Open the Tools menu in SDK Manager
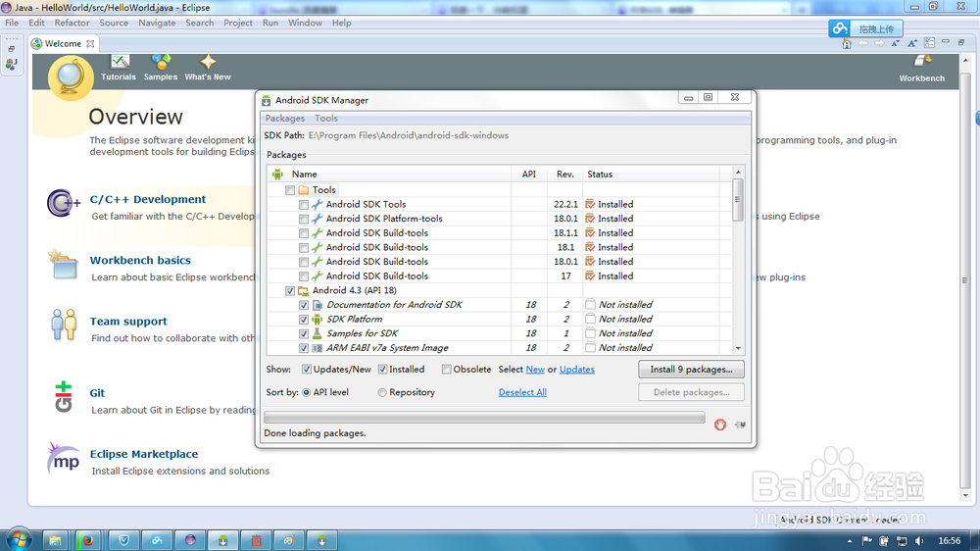This screenshot has width=980, height=551. (x=326, y=119)
